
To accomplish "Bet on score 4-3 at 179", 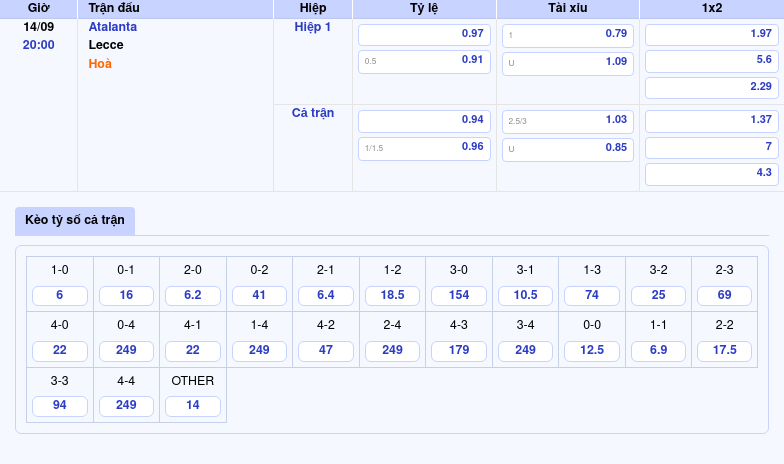I will point(458,350).
